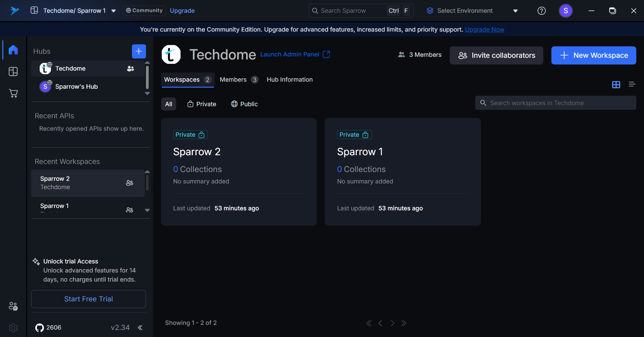This screenshot has height=337, width=644.
Task: Open the help question mark icon
Action: (541, 11)
